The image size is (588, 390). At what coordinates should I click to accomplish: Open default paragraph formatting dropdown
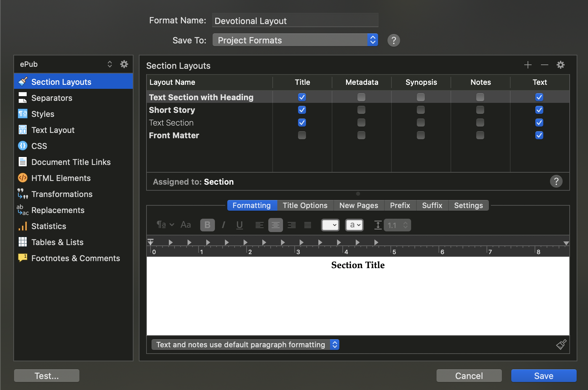tap(245, 345)
